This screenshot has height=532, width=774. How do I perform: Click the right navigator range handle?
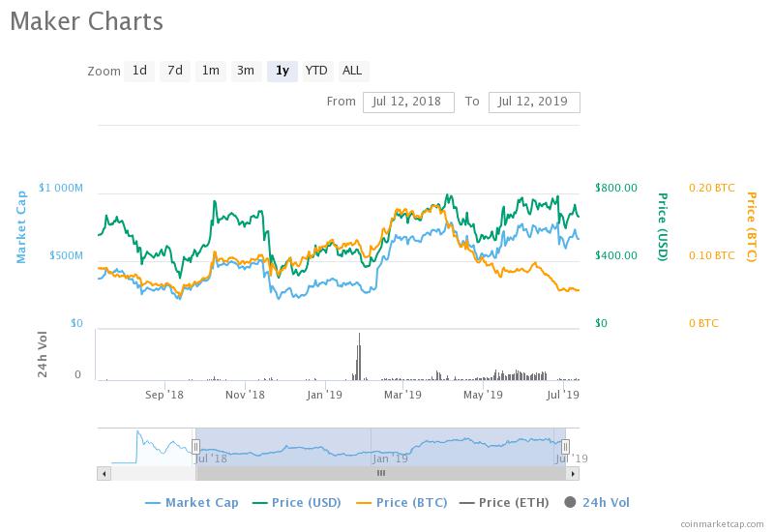coord(566,446)
